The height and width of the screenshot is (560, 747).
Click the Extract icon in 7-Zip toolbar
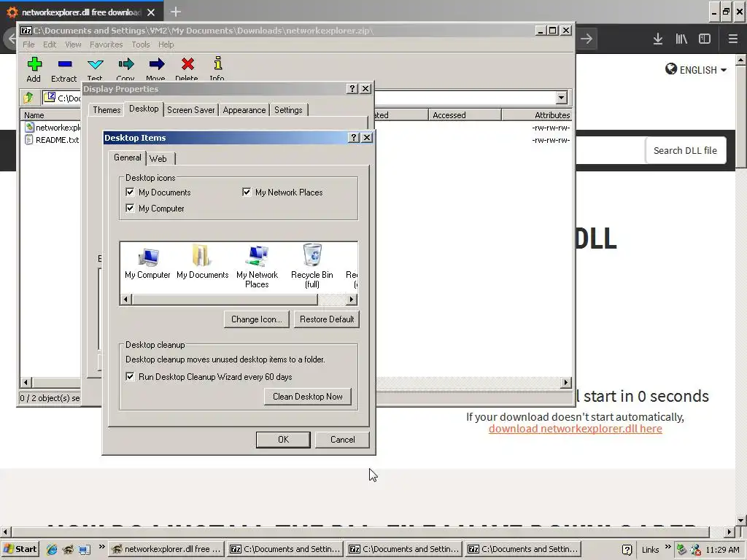(x=65, y=64)
